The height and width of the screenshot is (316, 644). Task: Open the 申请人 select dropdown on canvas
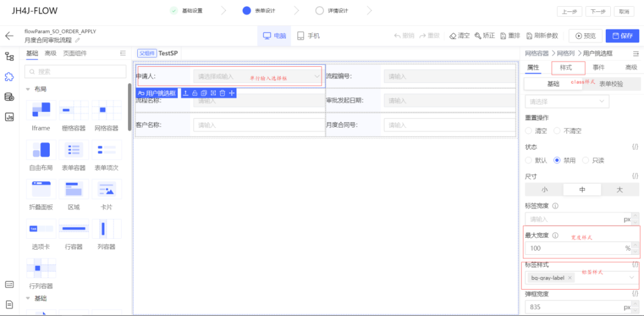pos(259,77)
